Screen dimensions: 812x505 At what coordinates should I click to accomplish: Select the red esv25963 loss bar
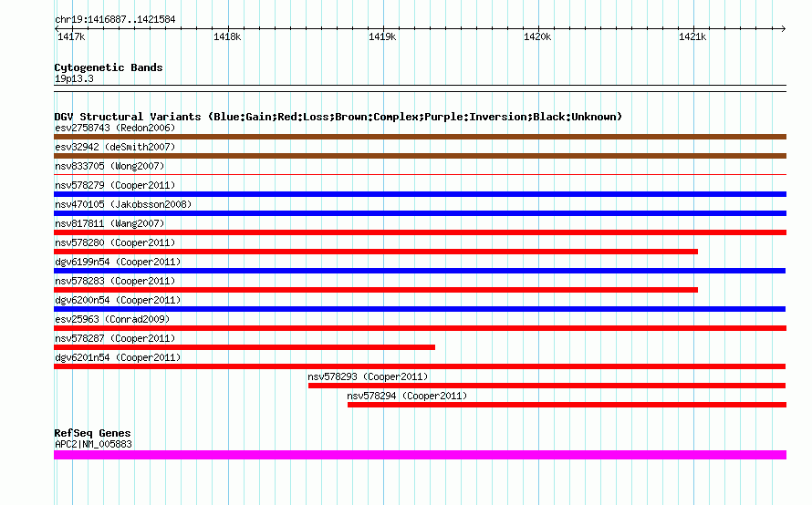[x=420, y=328]
